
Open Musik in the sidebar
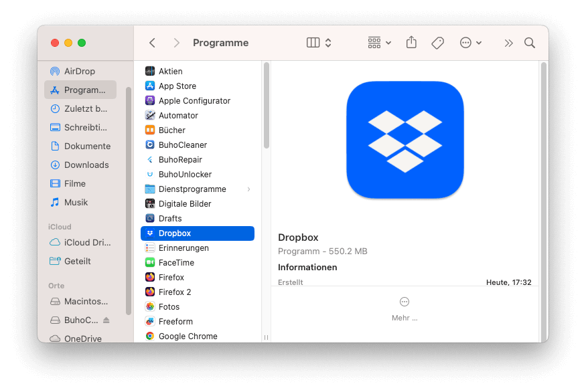80,202
